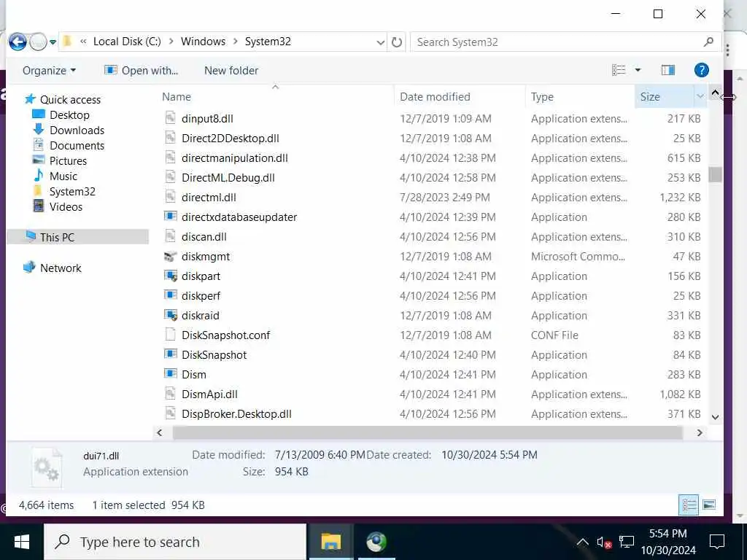Expand the view options dropdown arrow
This screenshot has height=560, width=747.
(638, 71)
